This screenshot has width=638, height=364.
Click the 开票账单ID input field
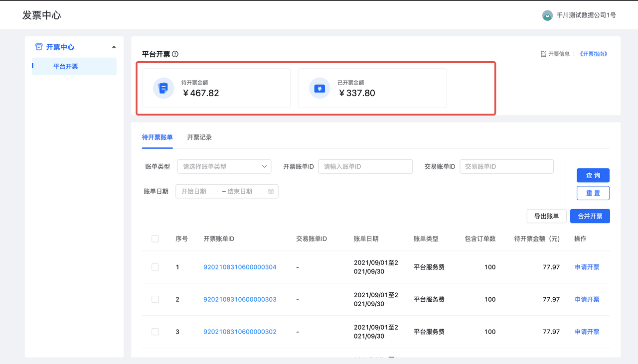pyautogui.click(x=365, y=166)
